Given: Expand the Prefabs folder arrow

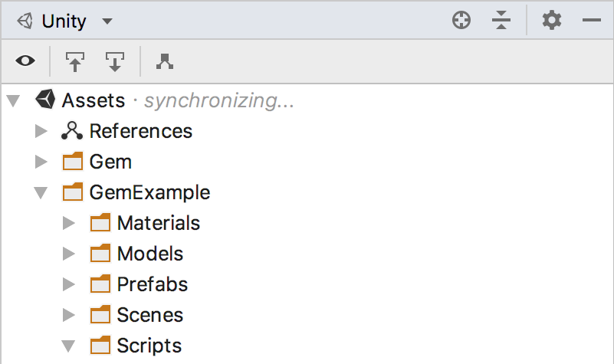Looking at the screenshot, I should click(x=69, y=284).
